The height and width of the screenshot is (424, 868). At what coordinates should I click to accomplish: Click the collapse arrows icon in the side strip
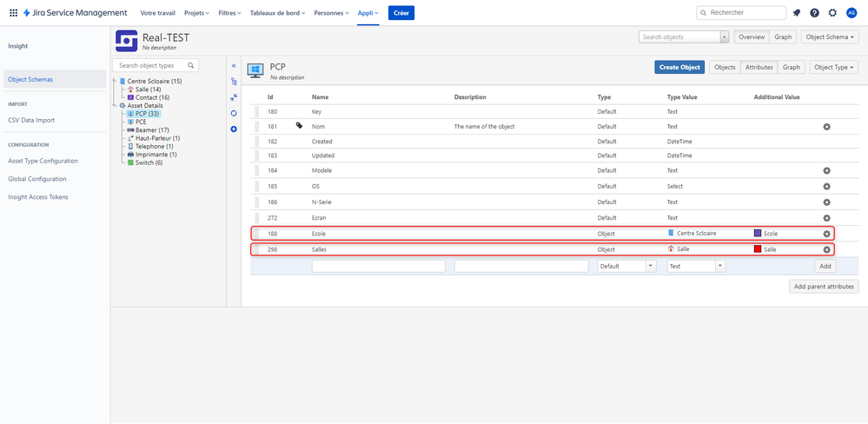click(234, 97)
